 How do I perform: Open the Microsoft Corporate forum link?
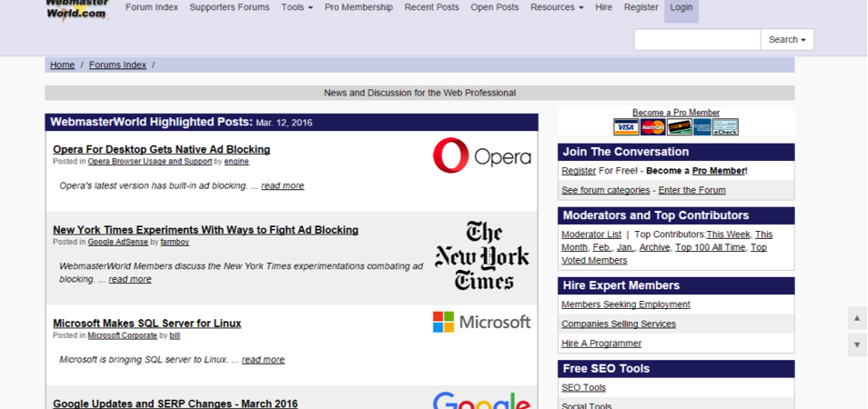point(122,335)
